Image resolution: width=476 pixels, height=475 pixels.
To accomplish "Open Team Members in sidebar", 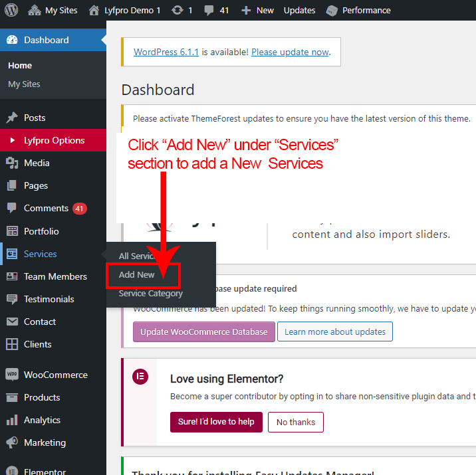I will point(55,276).
